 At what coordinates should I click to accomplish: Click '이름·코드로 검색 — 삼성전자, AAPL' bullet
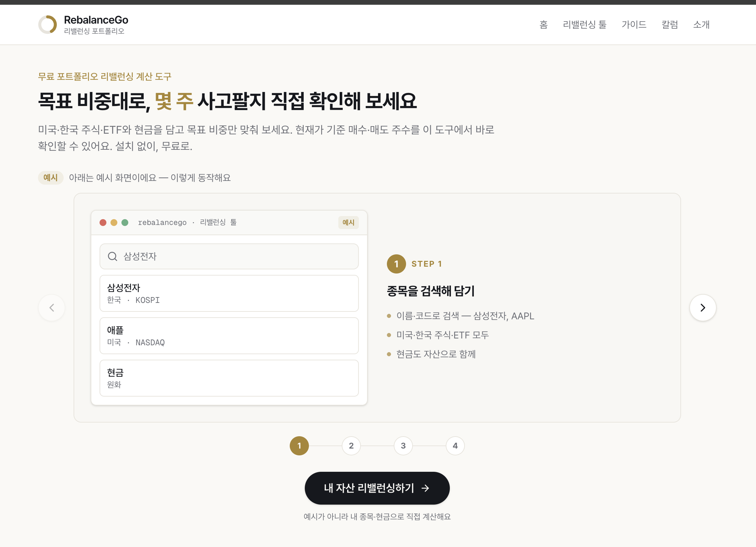point(465,316)
